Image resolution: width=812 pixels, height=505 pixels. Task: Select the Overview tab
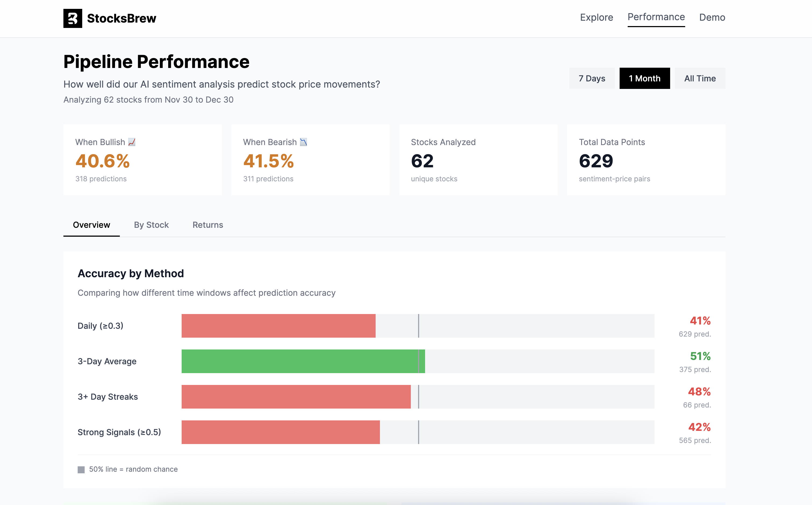pyautogui.click(x=92, y=225)
